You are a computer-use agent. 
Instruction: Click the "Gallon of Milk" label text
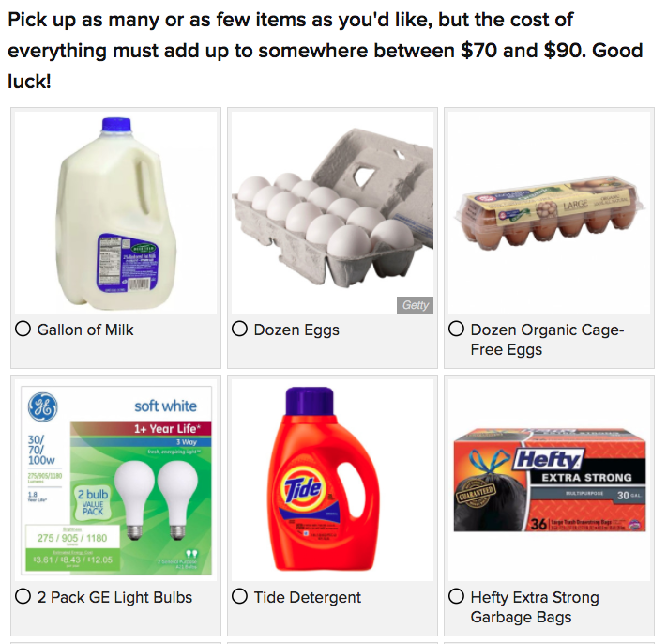point(85,330)
